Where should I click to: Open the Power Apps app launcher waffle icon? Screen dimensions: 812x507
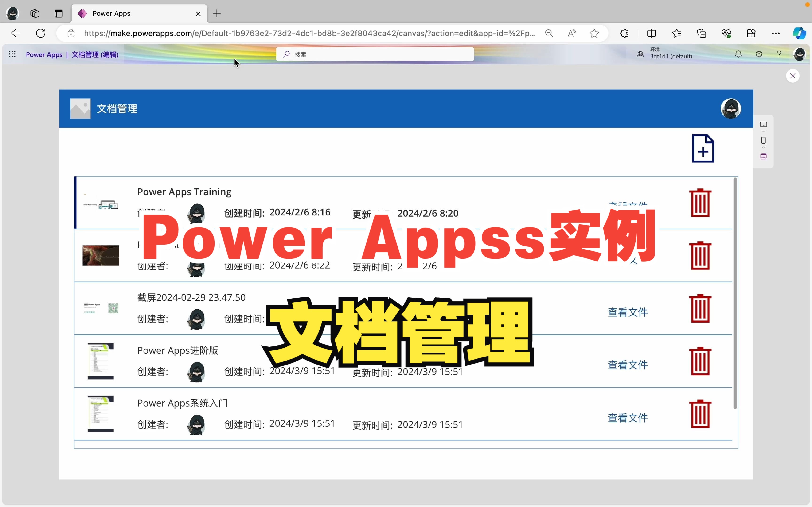(12, 54)
